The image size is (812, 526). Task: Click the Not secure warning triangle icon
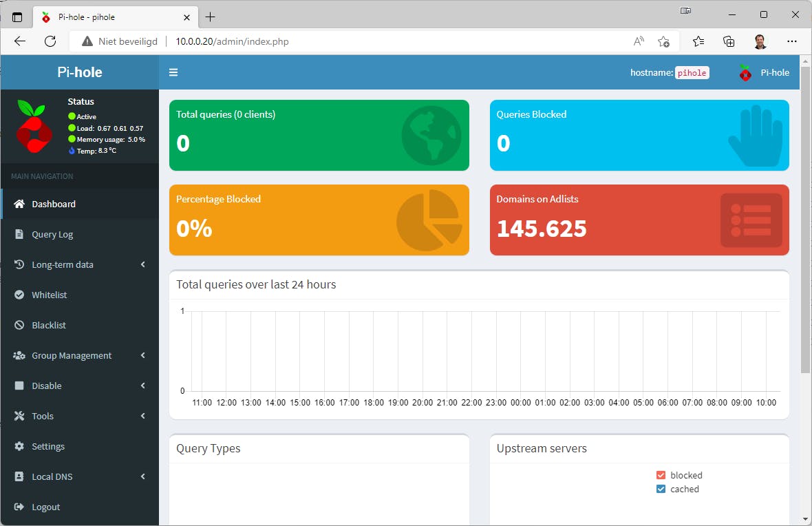pos(87,41)
